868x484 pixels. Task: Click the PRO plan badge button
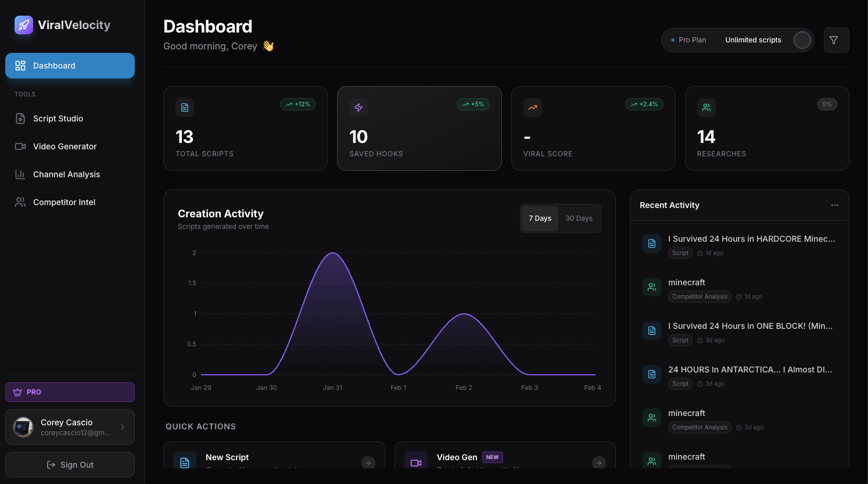tap(70, 392)
